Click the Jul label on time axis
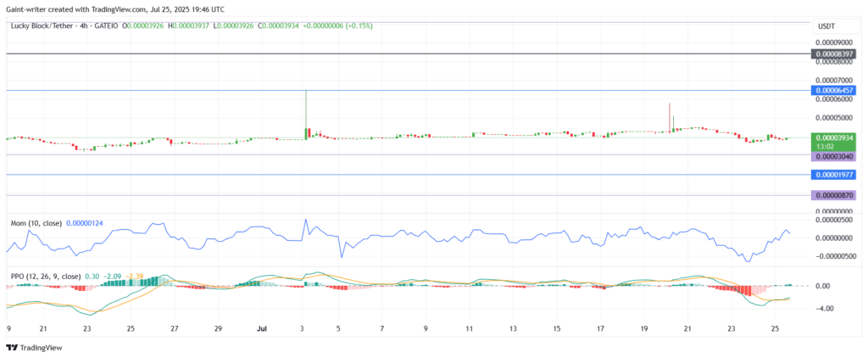 click(262, 328)
